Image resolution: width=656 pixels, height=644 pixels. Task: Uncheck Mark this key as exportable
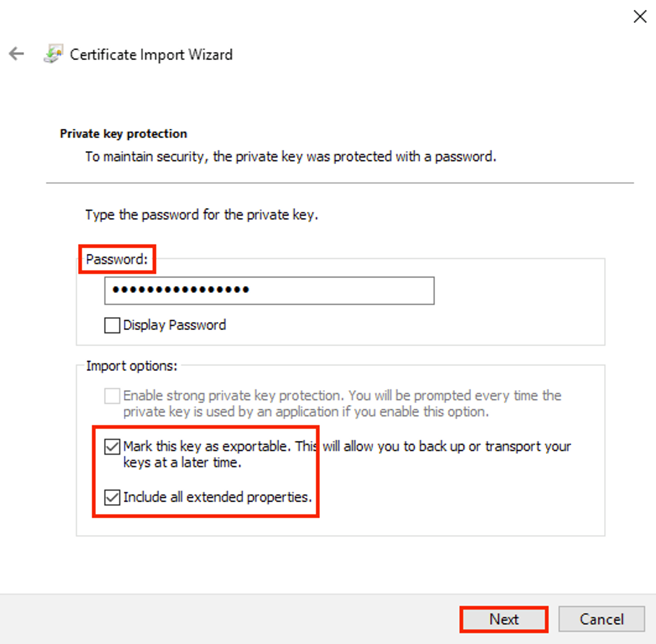112,447
